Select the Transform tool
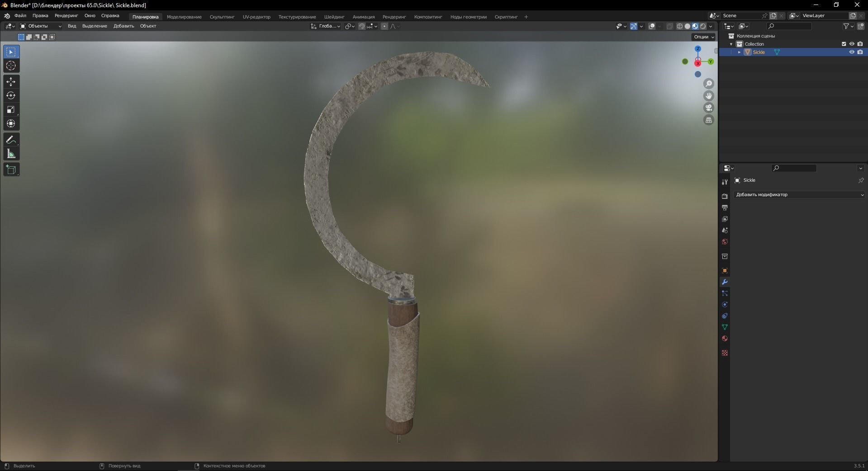Viewport: 868px width, 471px height. pos(11,123)
